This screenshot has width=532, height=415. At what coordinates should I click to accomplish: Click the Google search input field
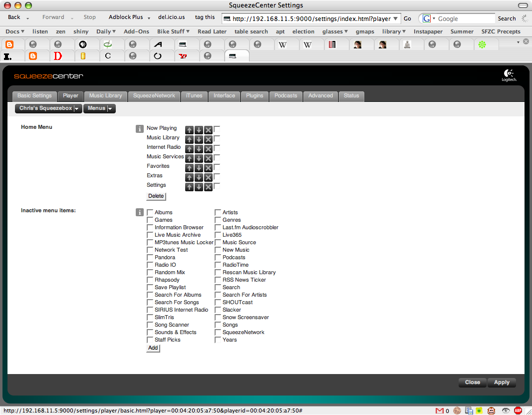click(465, 18)
